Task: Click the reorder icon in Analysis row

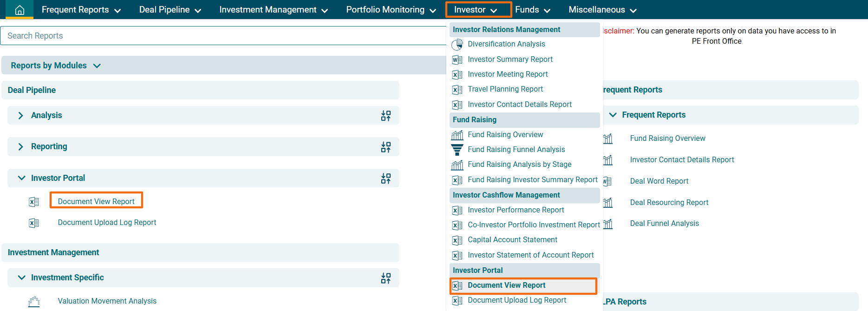Action: point(385,116)
